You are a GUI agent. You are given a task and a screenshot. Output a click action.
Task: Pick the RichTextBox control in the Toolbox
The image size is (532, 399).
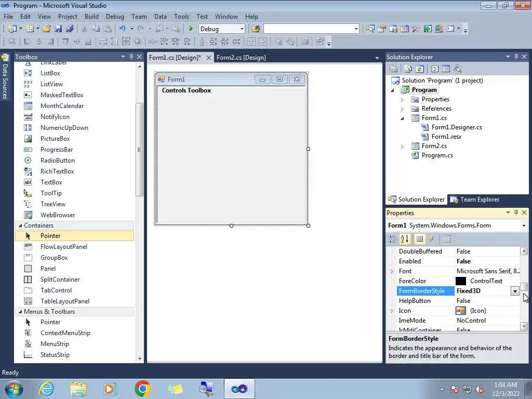pyautogui.click(x=57, y=171)
